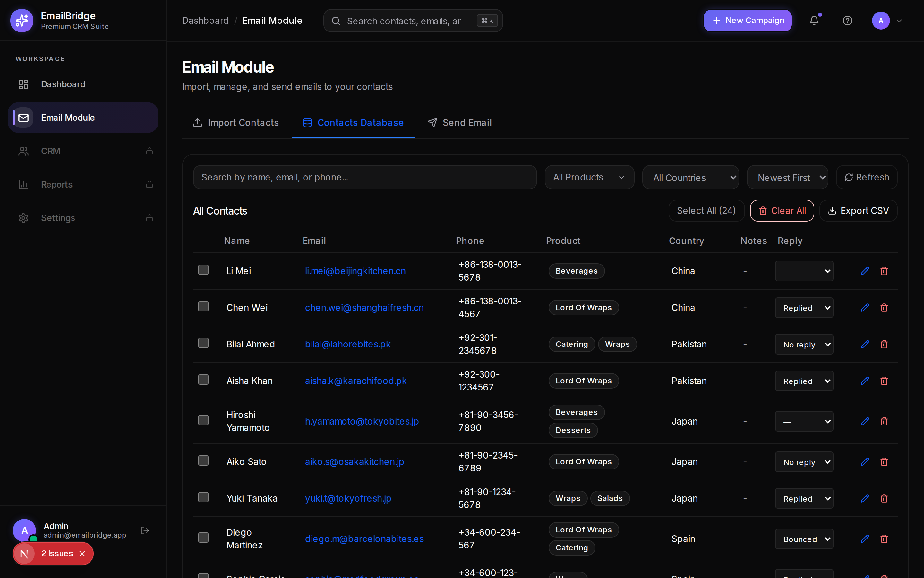The height and width of the screenshot is (578, 924).
Task: Tick the checkbox for Chen Wei
Action: [x=203, y=307]
